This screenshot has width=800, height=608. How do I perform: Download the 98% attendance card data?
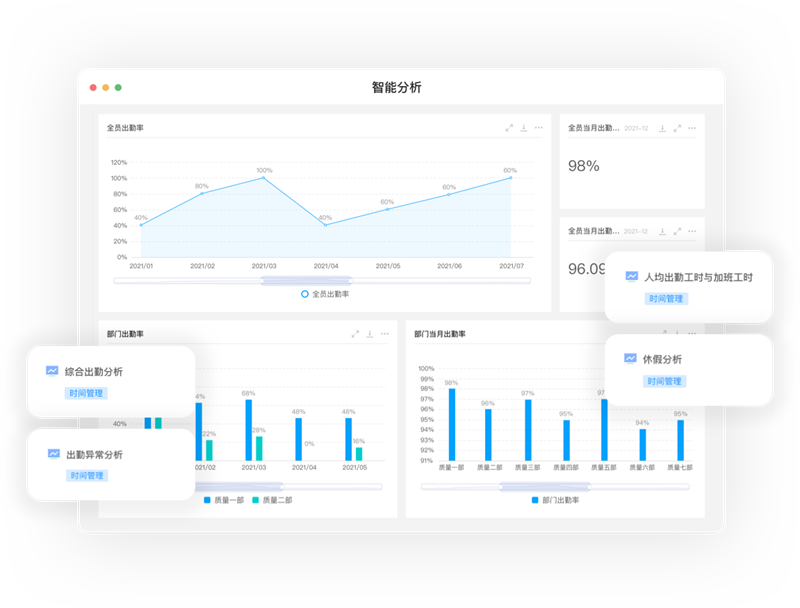(x=662, y=128)
